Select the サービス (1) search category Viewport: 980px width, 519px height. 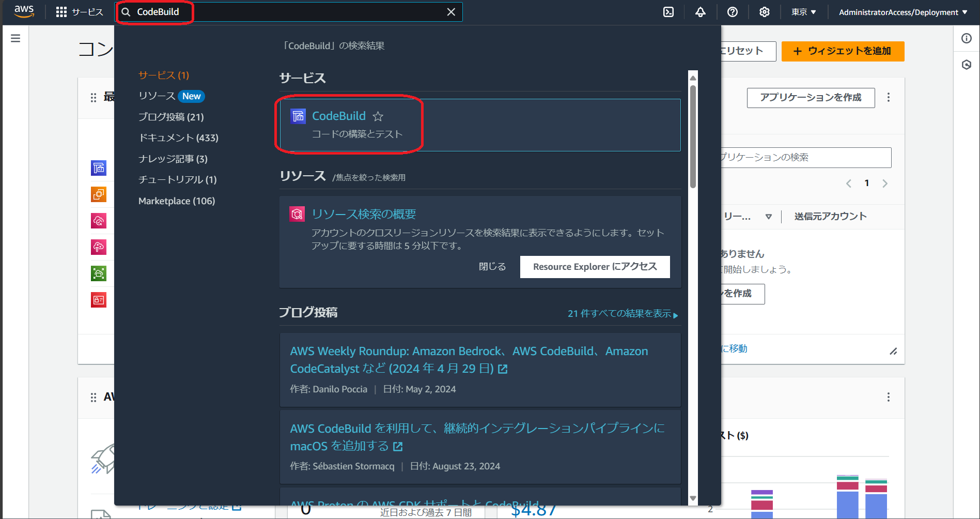163,74
